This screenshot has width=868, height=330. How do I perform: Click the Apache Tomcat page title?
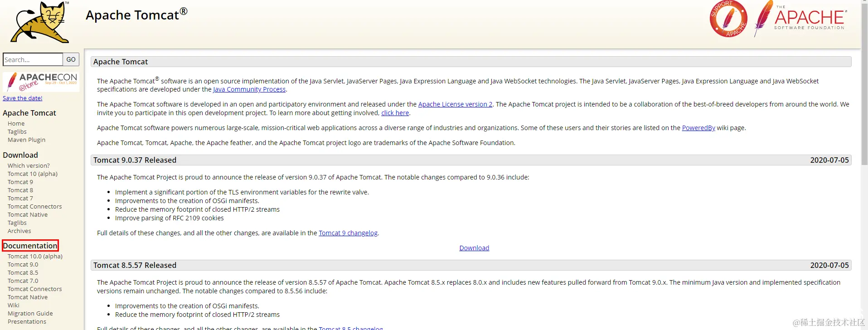coord(136,15)
